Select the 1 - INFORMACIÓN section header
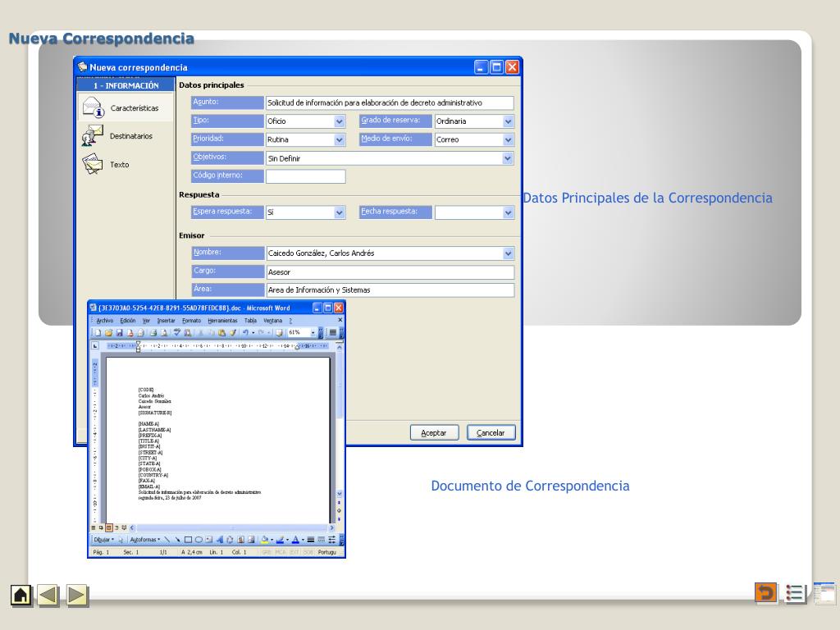The width and height of the screenshot is (840, 630). pyautogui.click(x=126, y=85)
